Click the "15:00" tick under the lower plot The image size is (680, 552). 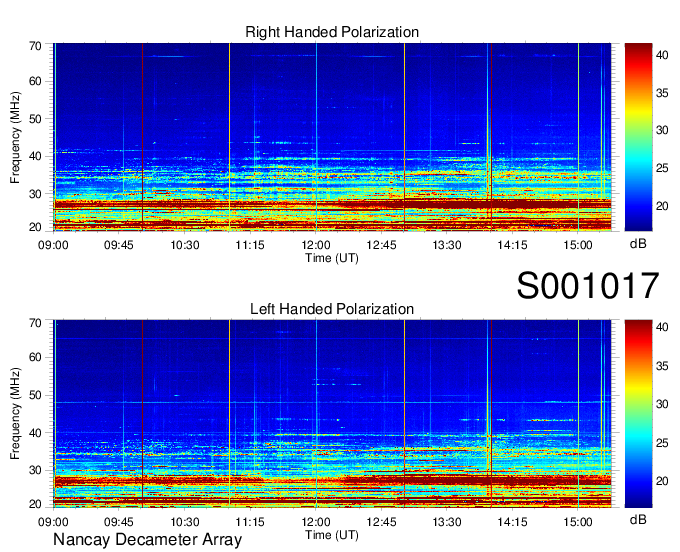[578, 522]
